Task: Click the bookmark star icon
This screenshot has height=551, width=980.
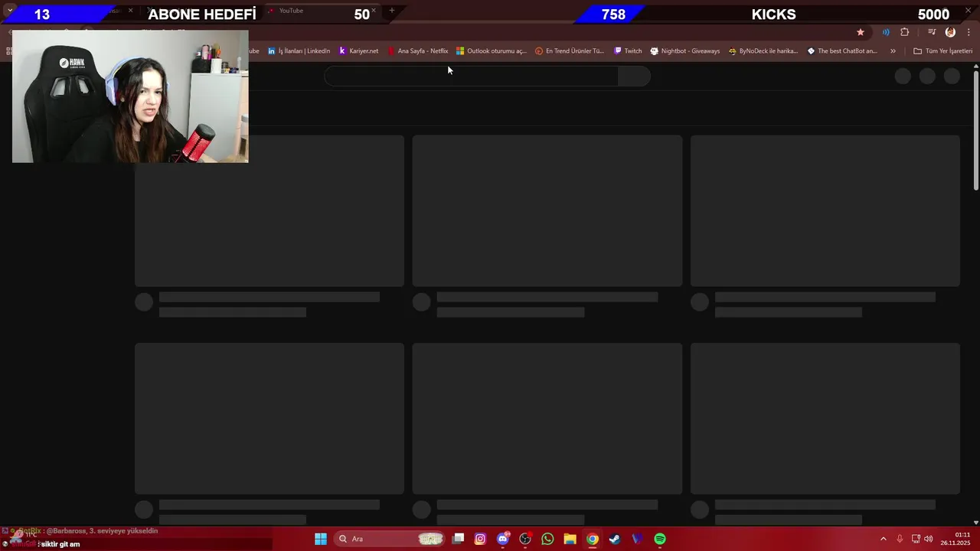Action: 861,32
